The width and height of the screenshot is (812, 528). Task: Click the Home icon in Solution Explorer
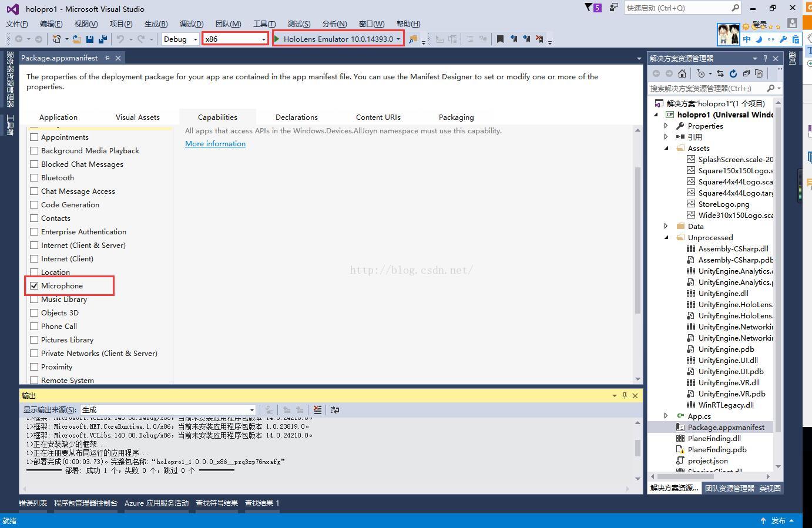[x=682, y=73]
